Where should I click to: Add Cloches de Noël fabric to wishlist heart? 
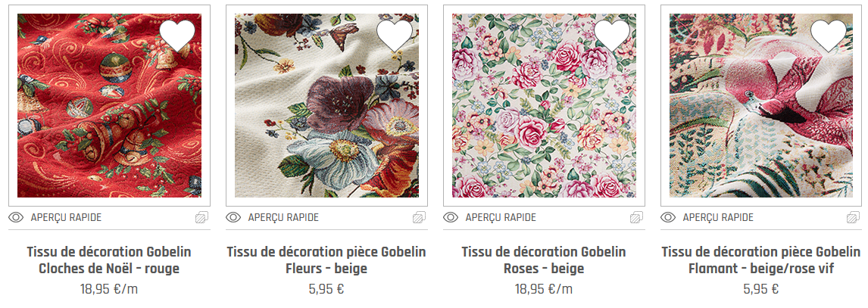point(177,35)
